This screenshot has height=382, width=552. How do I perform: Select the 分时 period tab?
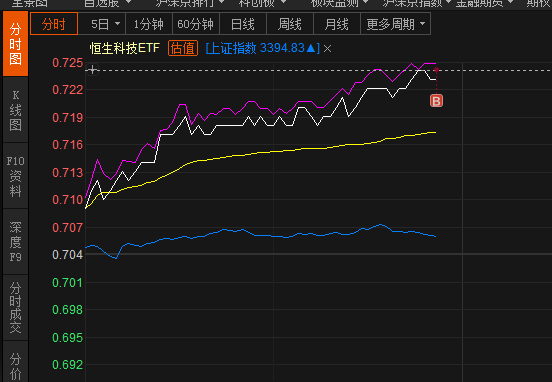point(54,24)
